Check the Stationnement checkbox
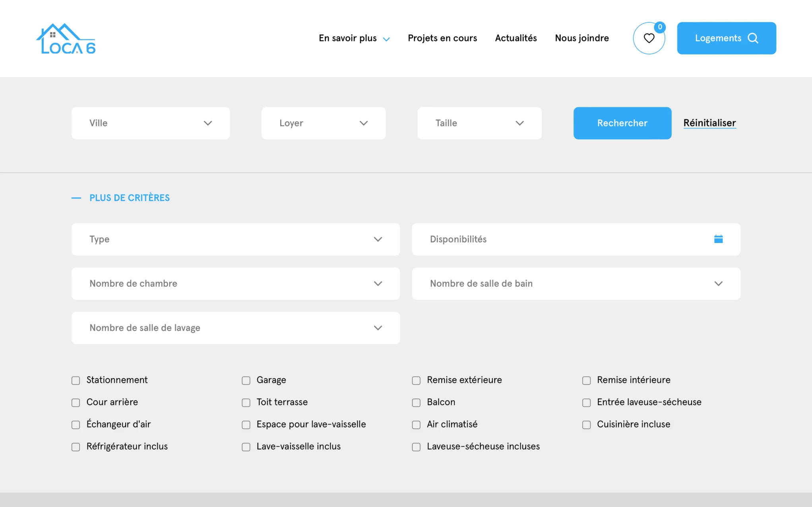 click(x=76, y=381)
